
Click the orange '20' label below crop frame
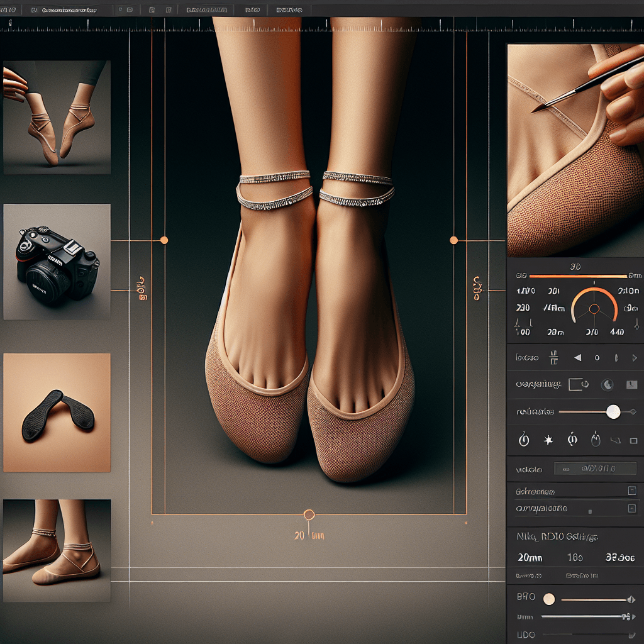[299, 536]
